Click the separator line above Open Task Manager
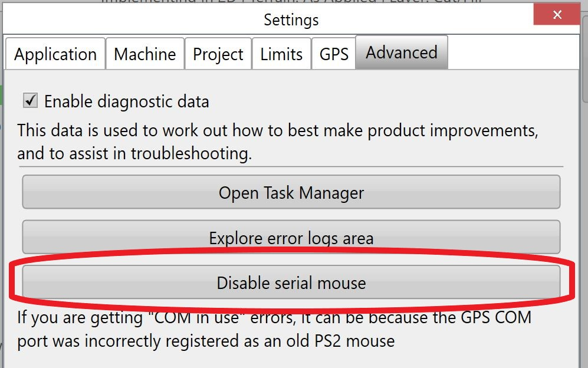The image size is (588, 368). (291, 166)
